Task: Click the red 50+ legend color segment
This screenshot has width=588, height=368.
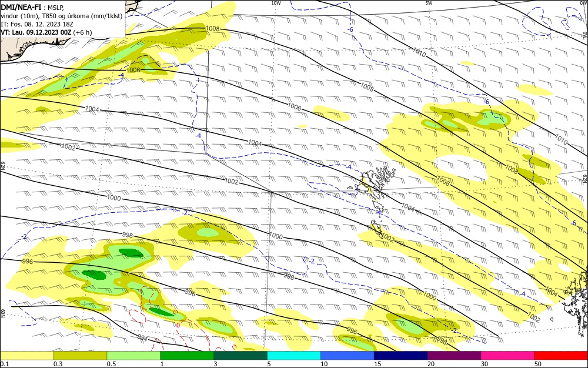Action: tap(561, 356)
